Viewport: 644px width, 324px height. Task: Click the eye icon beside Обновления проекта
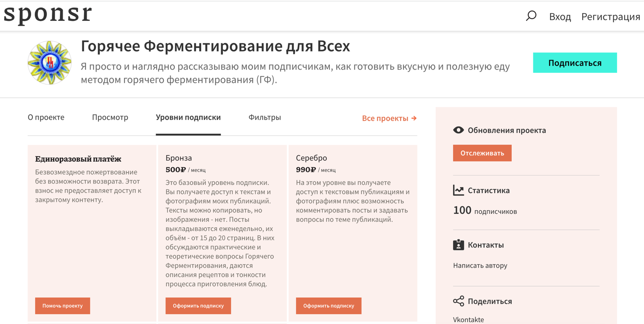tap(458, 130)
